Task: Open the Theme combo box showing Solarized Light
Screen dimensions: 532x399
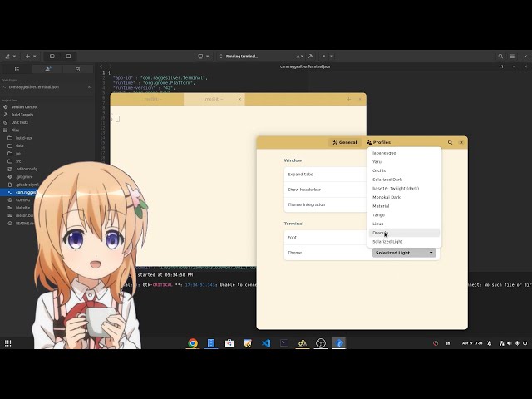Action: click(x=404, y=253)
